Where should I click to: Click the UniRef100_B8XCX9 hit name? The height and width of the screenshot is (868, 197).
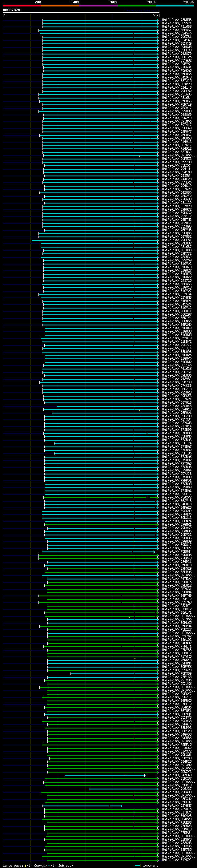click(x=177, y=43)
